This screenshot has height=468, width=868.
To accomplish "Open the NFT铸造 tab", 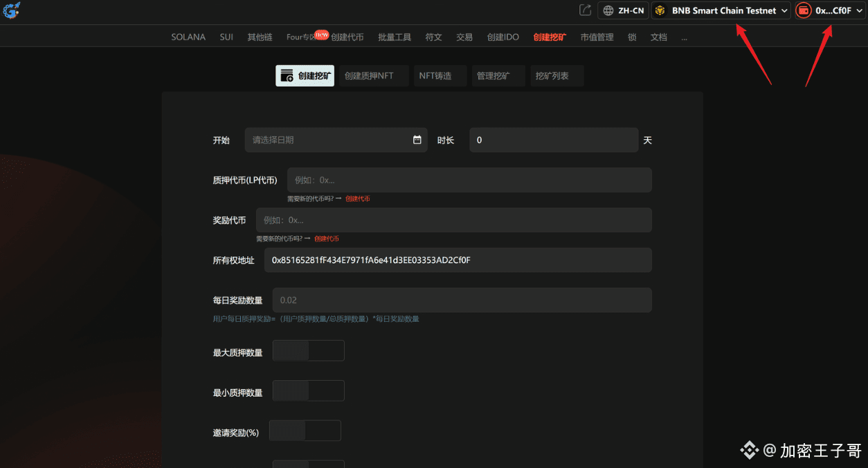I will click(x=440, y=75).
